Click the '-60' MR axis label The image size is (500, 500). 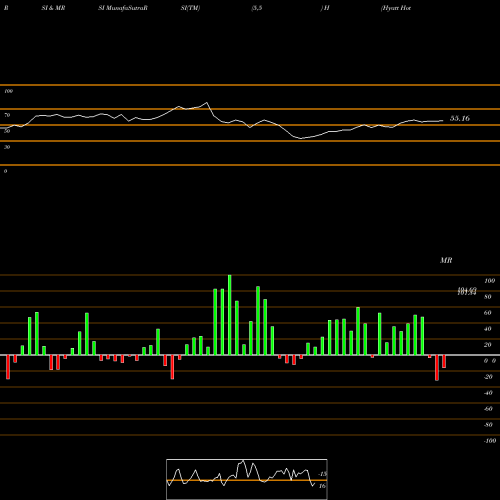pos(488,409)
